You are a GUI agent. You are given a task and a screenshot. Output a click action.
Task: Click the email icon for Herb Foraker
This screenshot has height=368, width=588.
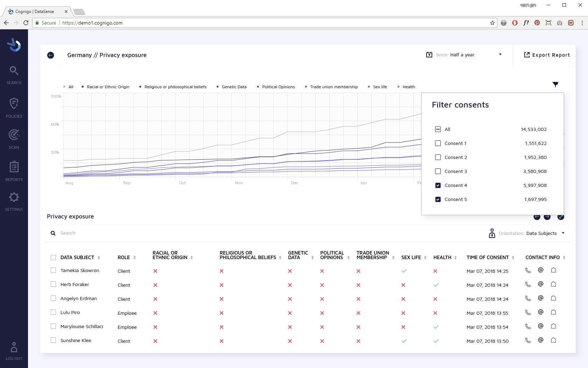[540, 284]
